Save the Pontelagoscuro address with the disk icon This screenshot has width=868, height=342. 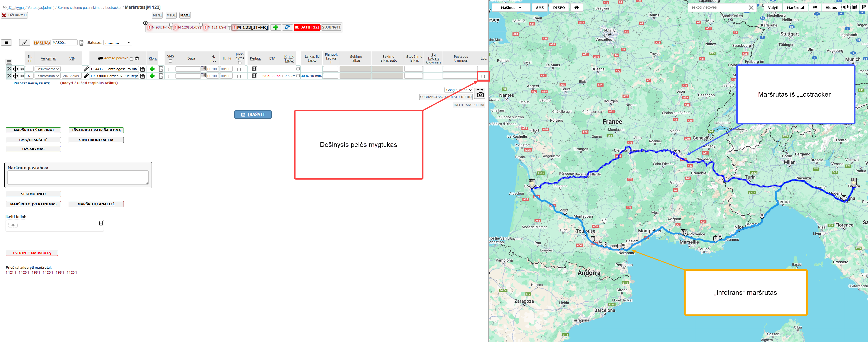pos(143,69)
